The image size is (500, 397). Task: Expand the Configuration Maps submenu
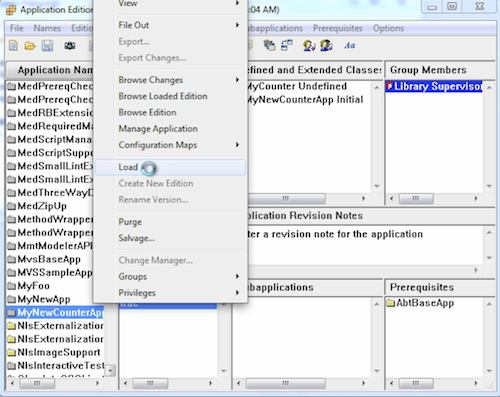[237, 145]
